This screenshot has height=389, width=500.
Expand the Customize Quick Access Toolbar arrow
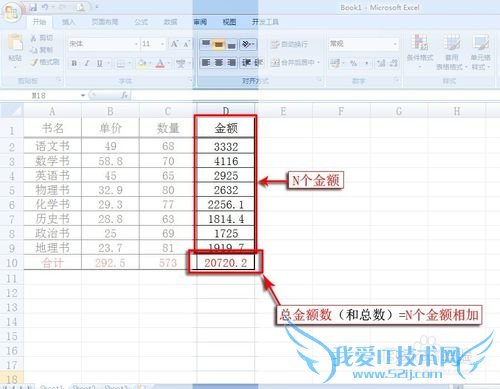[x=97, y=7]
